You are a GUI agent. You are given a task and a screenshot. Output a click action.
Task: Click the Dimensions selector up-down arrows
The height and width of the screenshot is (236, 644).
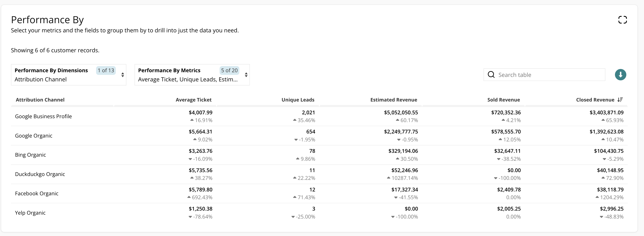(x=123, y=75)
